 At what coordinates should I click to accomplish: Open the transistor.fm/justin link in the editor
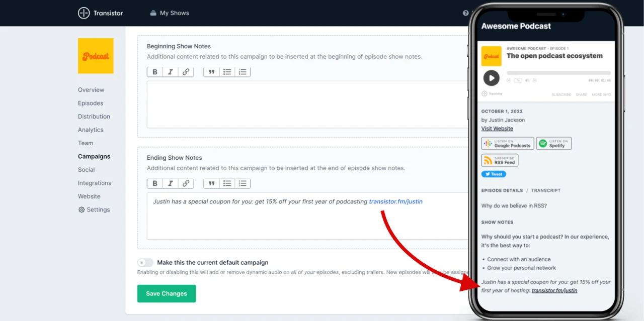pos(396,201)
